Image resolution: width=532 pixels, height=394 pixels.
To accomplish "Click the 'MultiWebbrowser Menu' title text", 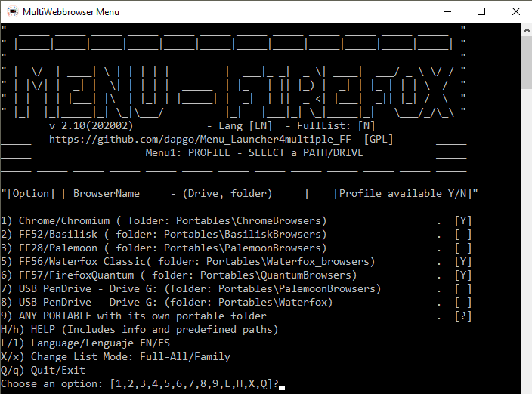I will click(71, 12).
